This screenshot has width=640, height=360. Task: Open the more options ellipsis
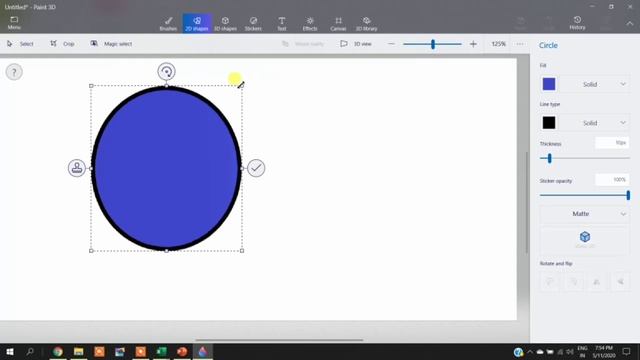(520, 44)
